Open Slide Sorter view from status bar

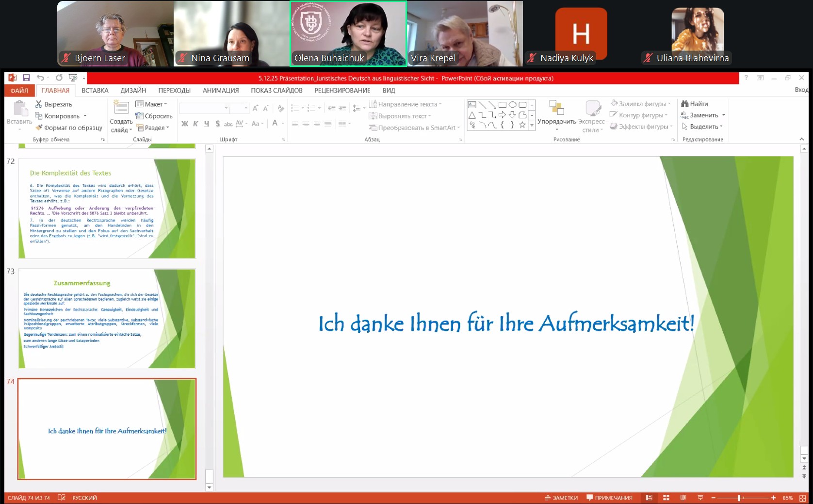click(666, 498)
